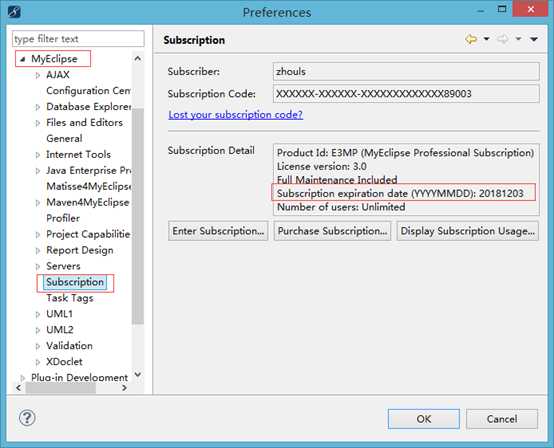Expand the Maven4MyEclipse node
Screen dimensions: 554x448
click(x=38, y=203)
